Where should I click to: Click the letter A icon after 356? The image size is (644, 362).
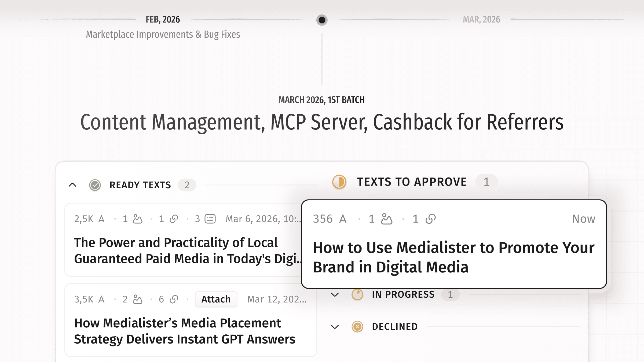[343, 219]
